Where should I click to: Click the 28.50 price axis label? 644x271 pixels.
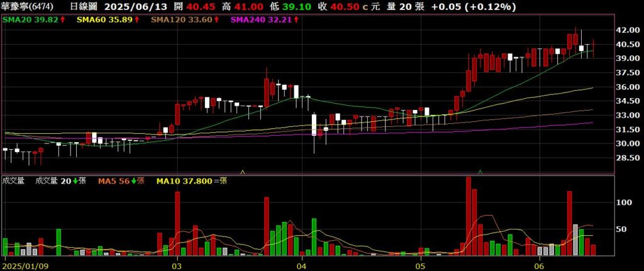(627, 158)
